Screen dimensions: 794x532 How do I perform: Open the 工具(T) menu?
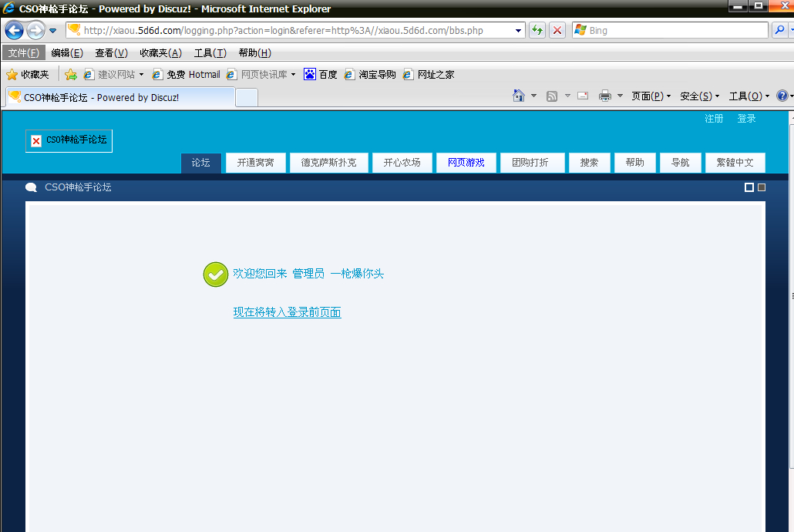tap(210, 52)
